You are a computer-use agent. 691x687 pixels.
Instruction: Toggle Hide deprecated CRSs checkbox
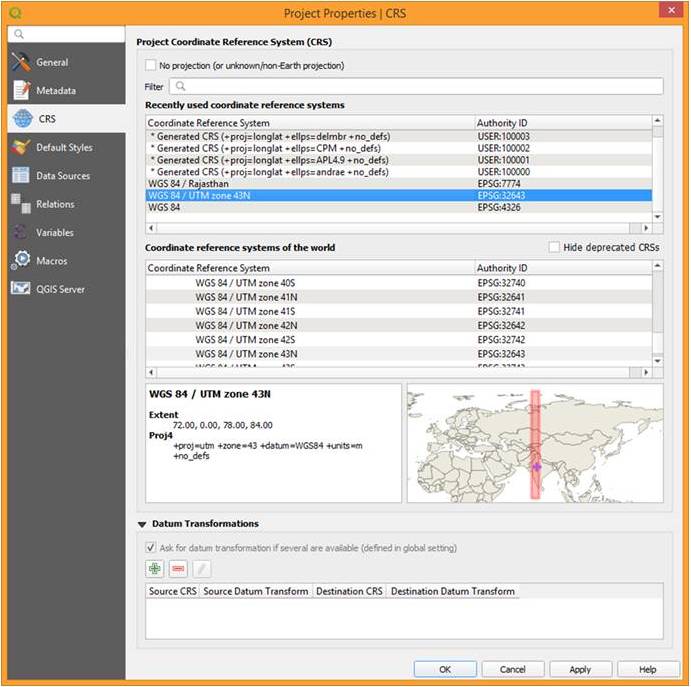(x=554, y=247)
